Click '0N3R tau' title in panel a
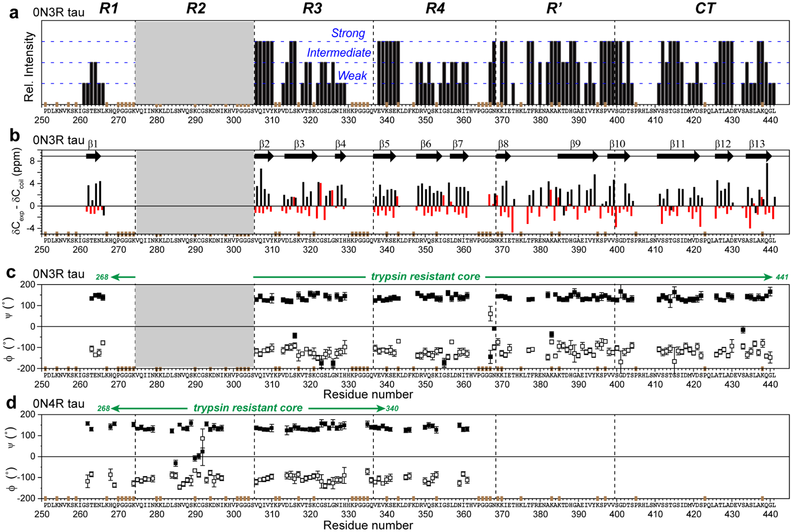 click(x=59, y=12)
